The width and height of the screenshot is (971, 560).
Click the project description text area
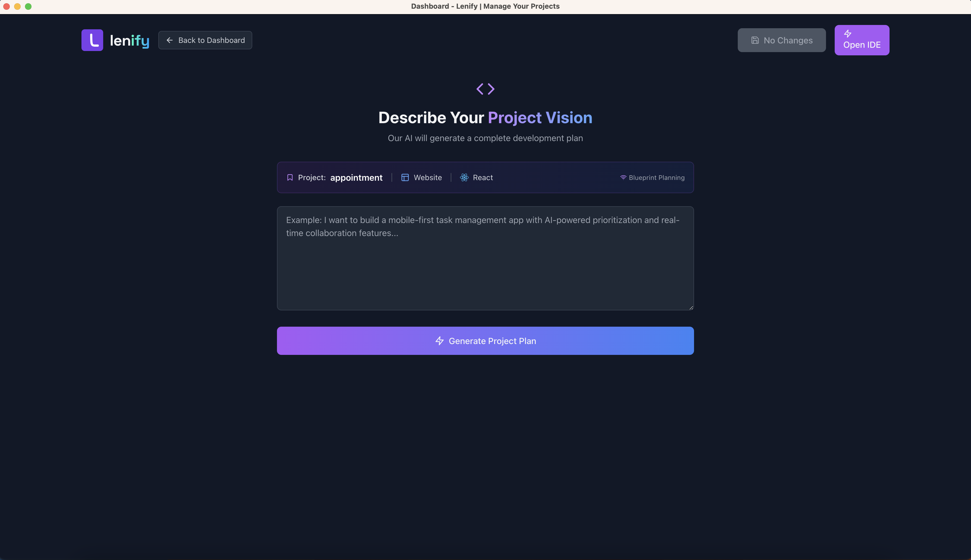point(485,258)
